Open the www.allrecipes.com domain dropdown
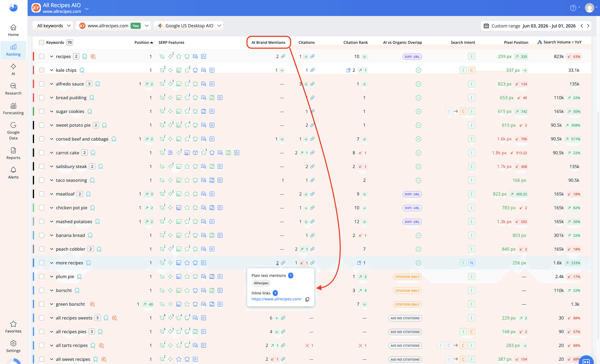 [113, 26]
